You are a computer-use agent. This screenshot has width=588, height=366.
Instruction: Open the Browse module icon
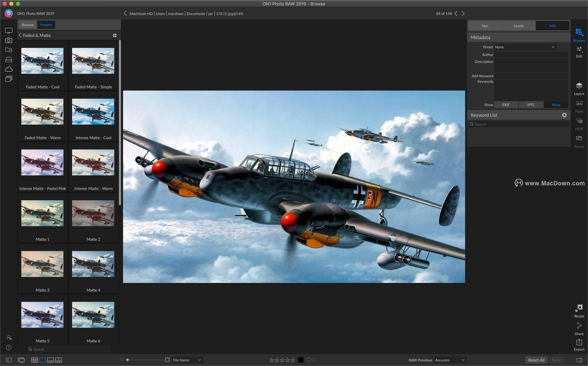579,33
